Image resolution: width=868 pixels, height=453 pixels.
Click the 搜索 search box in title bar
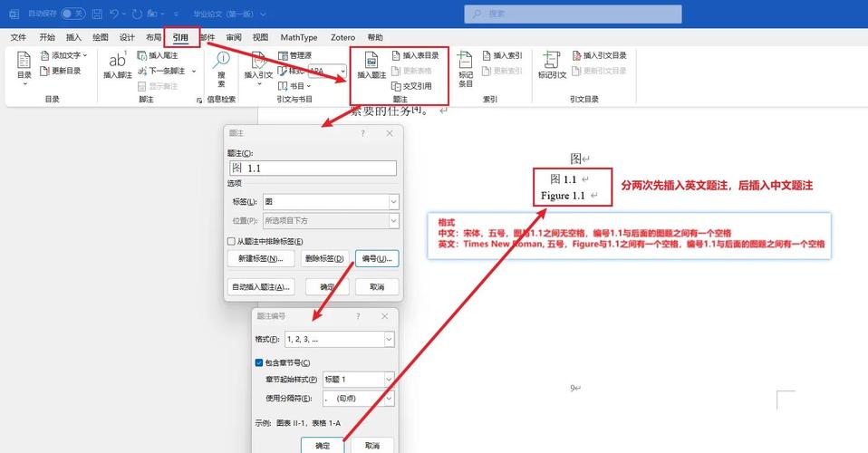tap(573, 14)
